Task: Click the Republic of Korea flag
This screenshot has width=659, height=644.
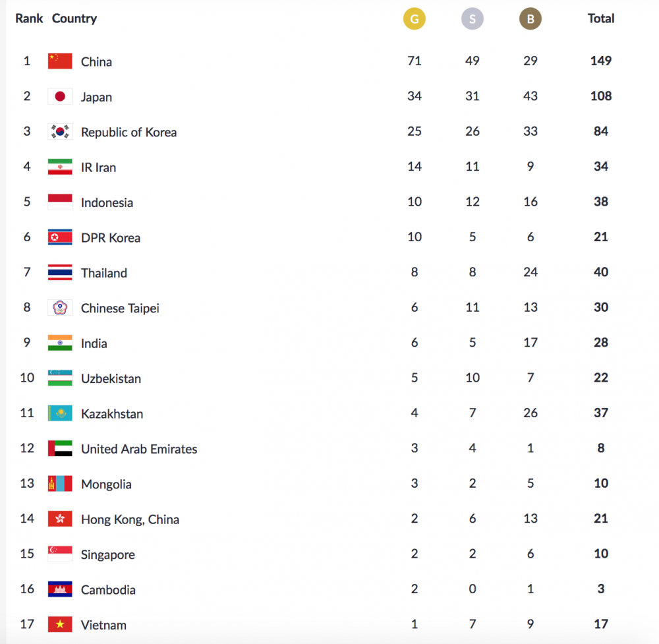Action: click(60, 132)
